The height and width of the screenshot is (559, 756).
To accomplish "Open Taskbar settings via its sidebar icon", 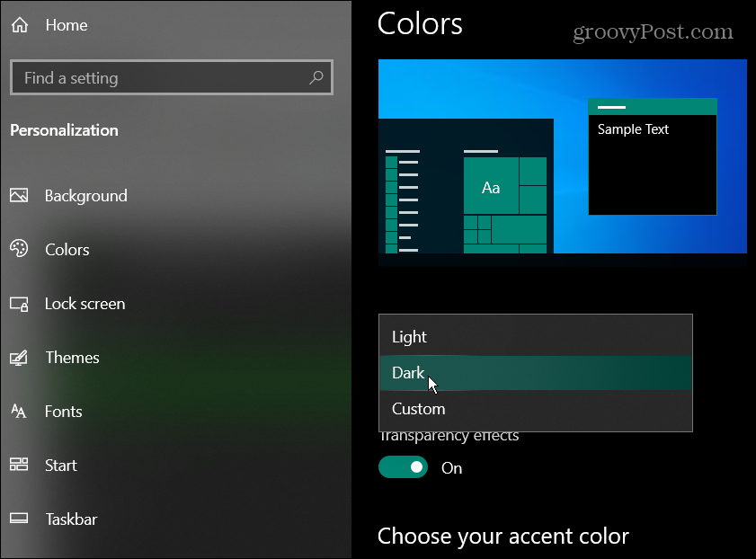I will (19, 519).
